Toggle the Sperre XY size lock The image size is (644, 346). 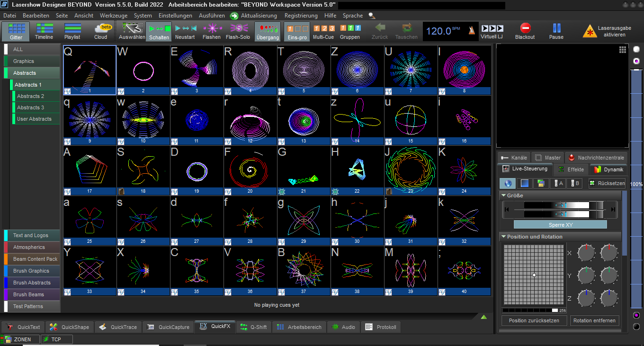pyautogui.click(x=560, y=225)
